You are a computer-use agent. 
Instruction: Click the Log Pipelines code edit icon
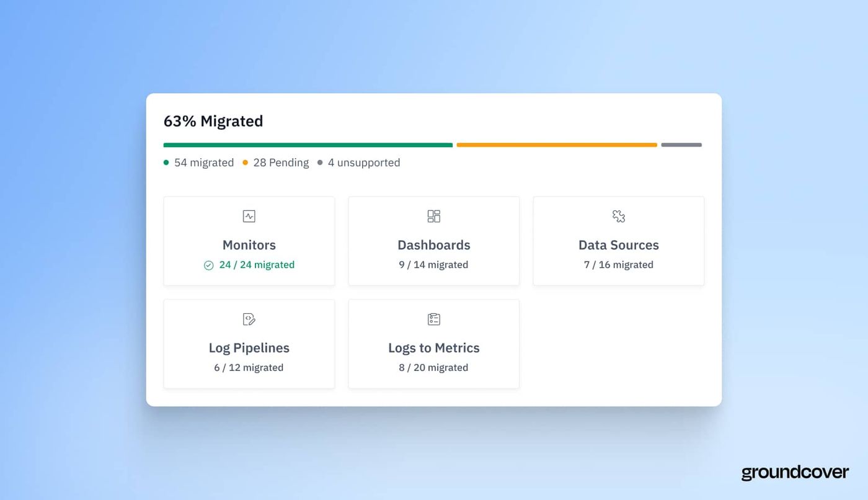[x=249, y=319]
